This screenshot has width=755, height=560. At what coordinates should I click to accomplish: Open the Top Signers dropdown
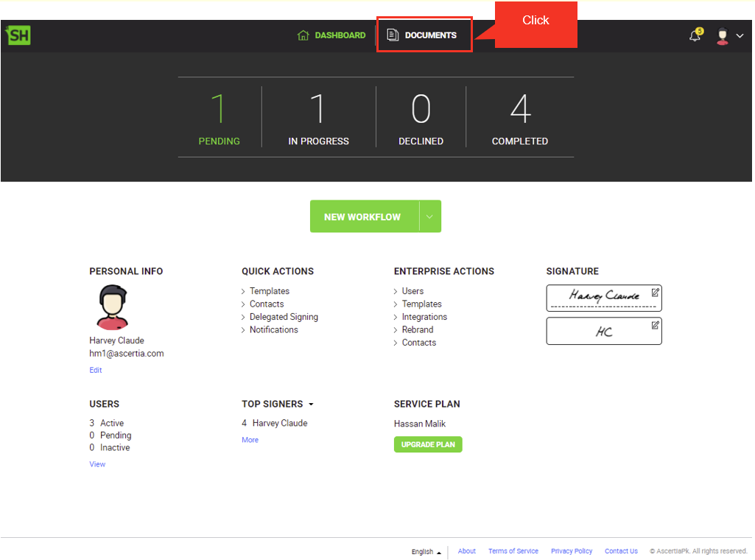pos(311,405)
